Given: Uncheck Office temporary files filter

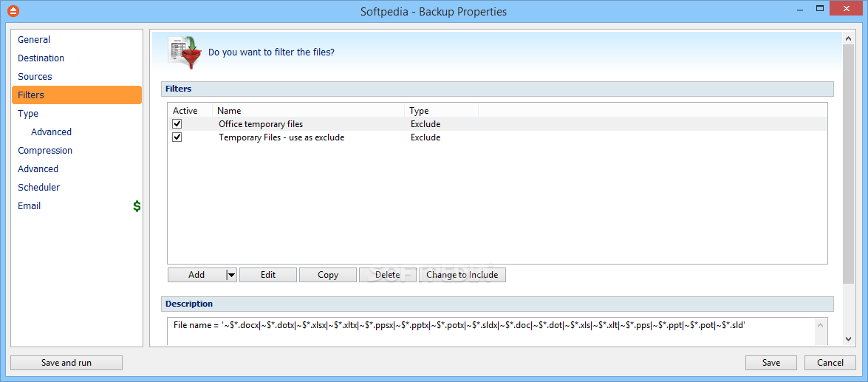Looking at the screenshot, I should (177, 124).
